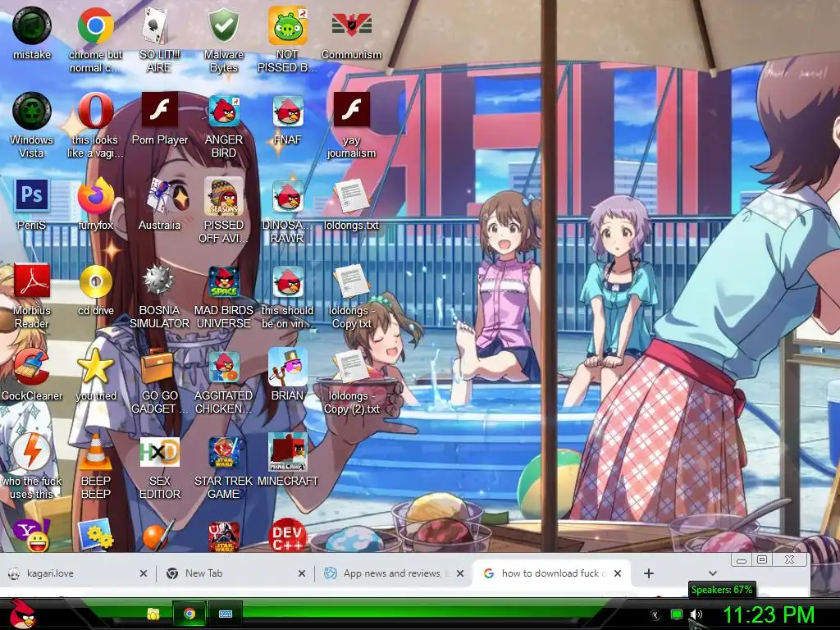Open the GO GO GADGET briefcase icon
Screen dimensions: 840x630
(x=159, y=381)
